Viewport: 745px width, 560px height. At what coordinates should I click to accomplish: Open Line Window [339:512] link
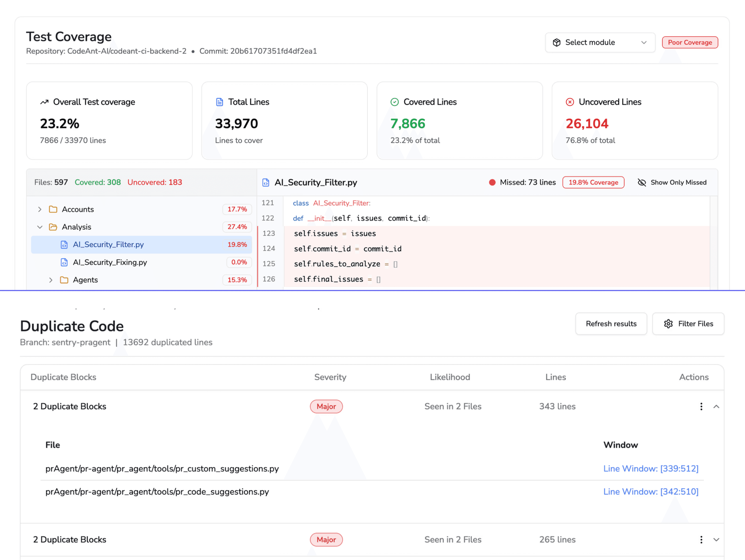[x=650, y=468]
